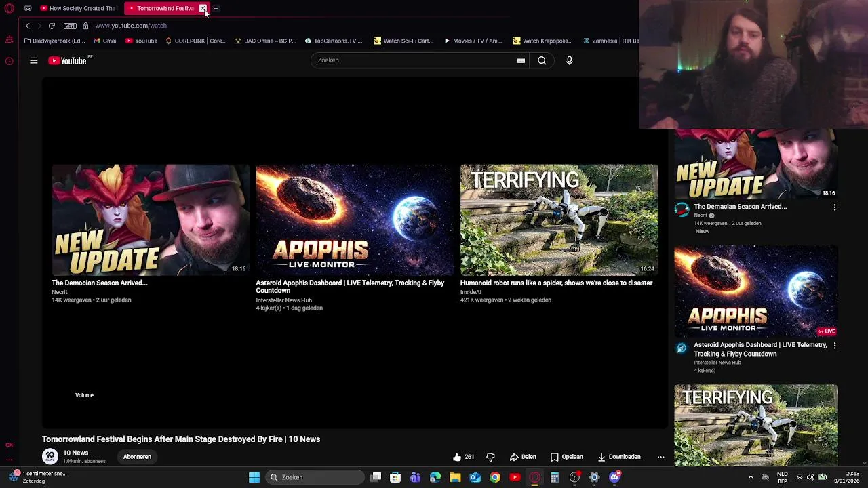Click the Downloaden button
Image resolution: width=868 pixels, height=488 pixels.
(618, 457)
